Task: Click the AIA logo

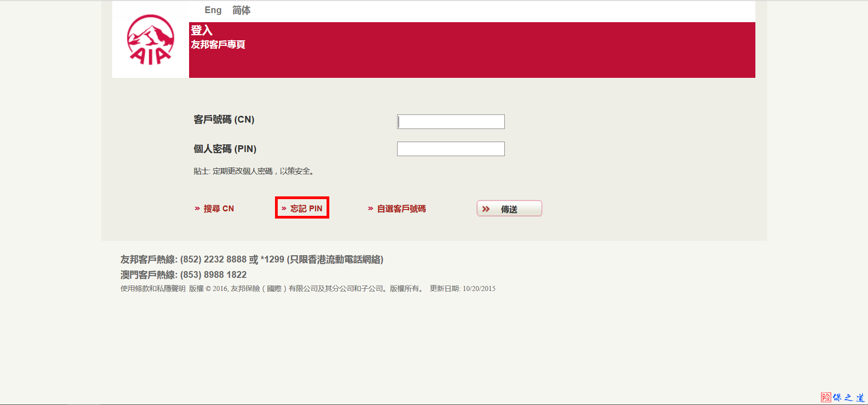Action: pos(150,40)
